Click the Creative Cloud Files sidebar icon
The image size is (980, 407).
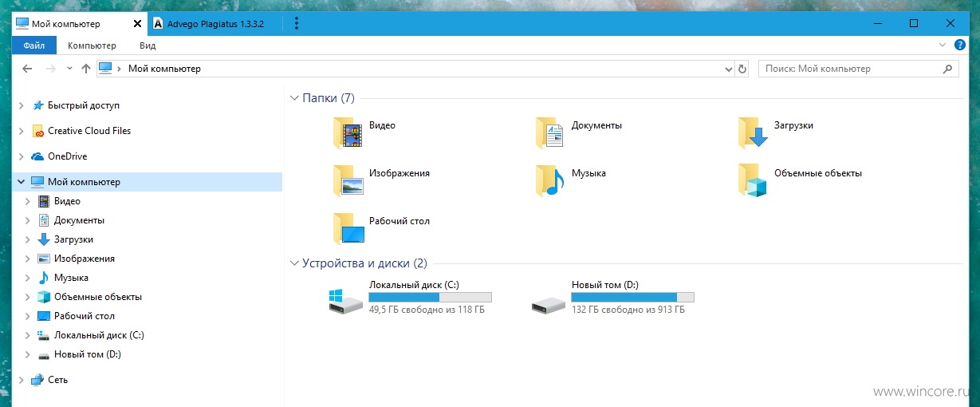[x=37, y=131]
